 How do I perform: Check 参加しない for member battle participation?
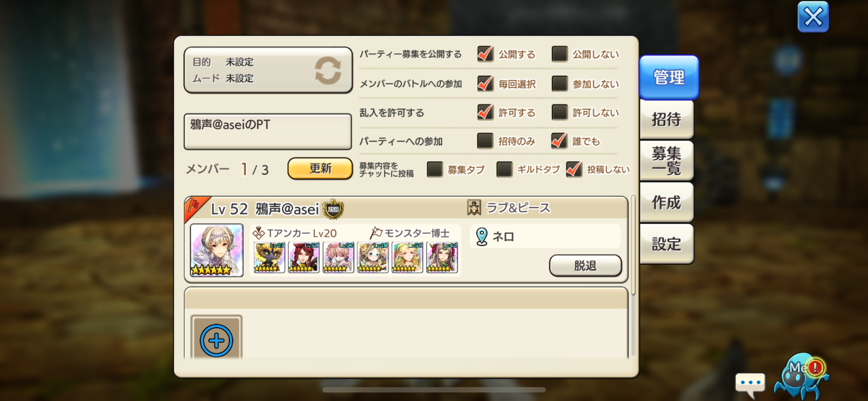tap(560, 84)
